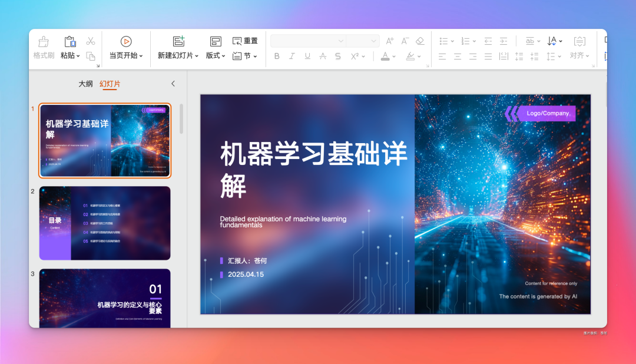The height and width of the screenshot is (364, 636).
Task: Click 'The content is generated by AI' text
Action: [x=538, y=296]
